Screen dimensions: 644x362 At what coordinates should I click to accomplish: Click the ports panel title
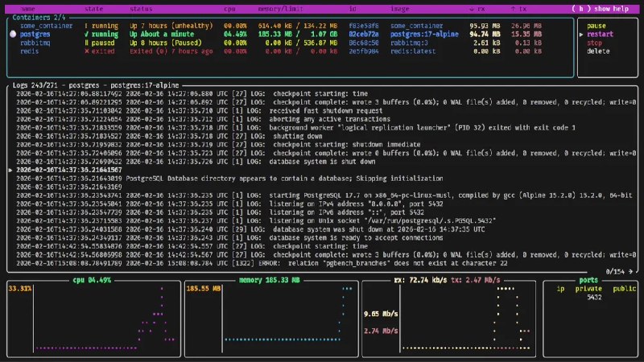588,280
